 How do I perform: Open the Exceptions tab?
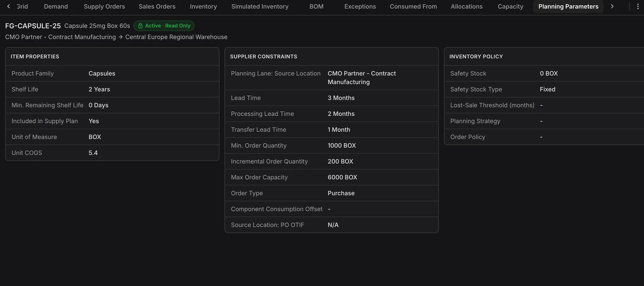(360, 6)
